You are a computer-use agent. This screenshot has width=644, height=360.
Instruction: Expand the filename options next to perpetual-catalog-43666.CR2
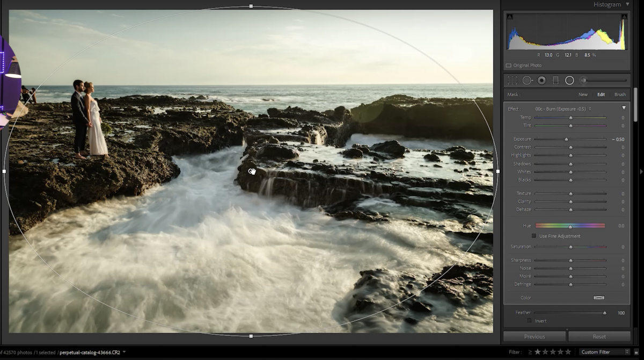pyautogui.click(x=124, y=353)
